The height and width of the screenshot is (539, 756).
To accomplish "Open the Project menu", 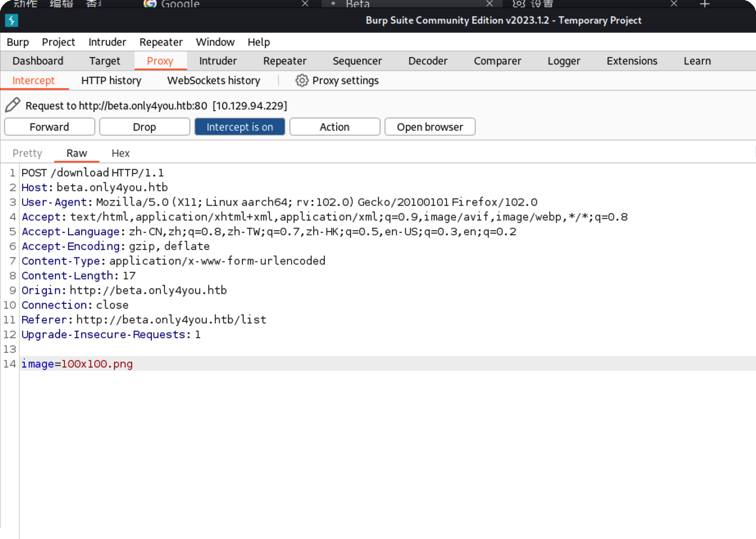I will 58,42.
